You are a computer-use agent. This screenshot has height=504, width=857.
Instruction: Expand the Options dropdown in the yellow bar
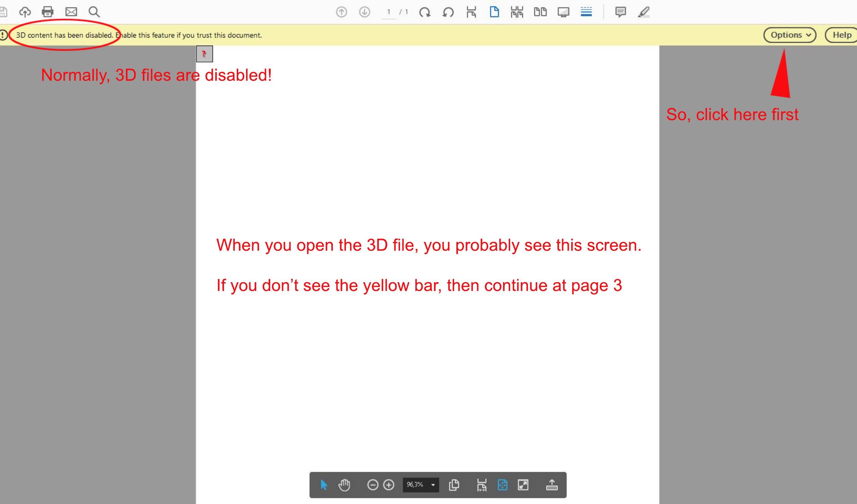pos(790,35)
